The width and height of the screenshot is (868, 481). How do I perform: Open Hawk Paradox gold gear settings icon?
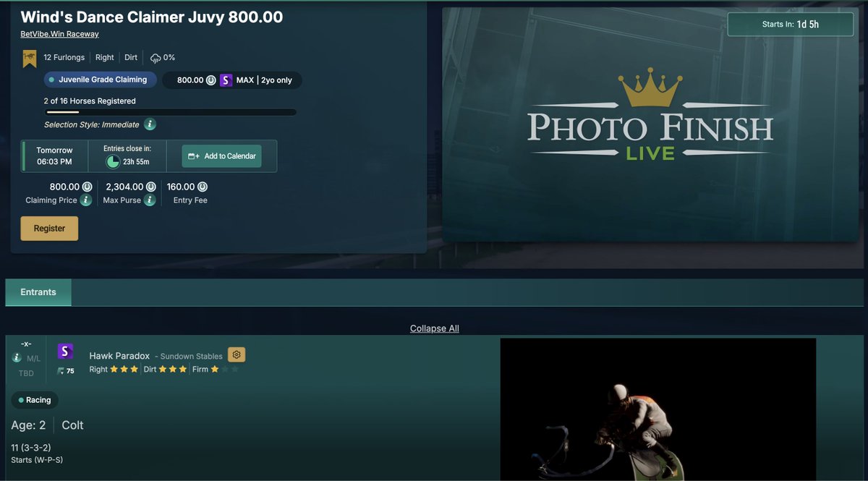tap(237, 354)
